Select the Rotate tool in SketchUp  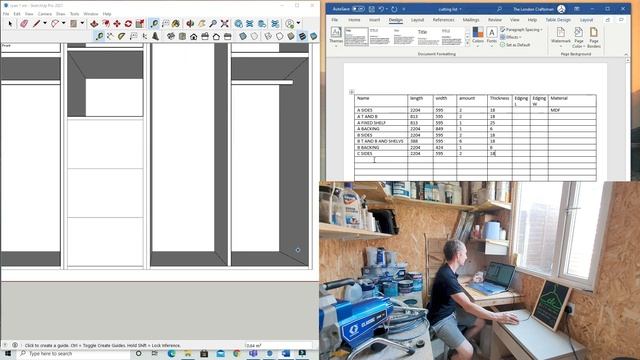click(128, 24)
